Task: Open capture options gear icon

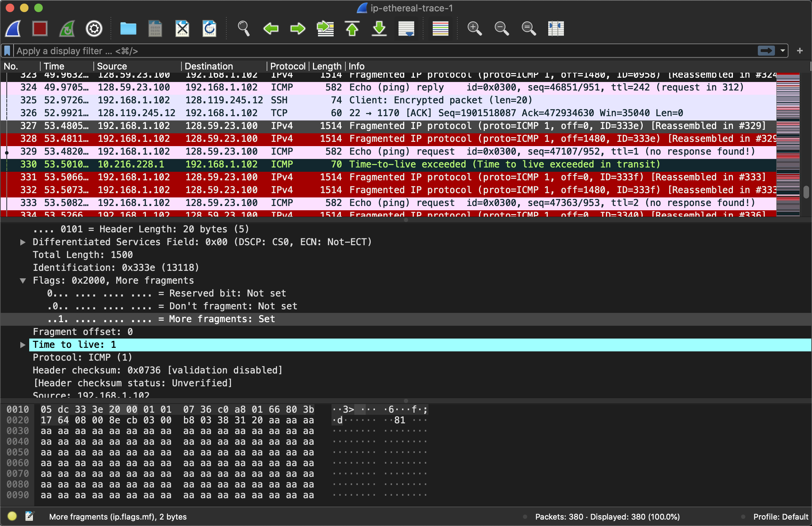Action: click(x=94, y=29)
